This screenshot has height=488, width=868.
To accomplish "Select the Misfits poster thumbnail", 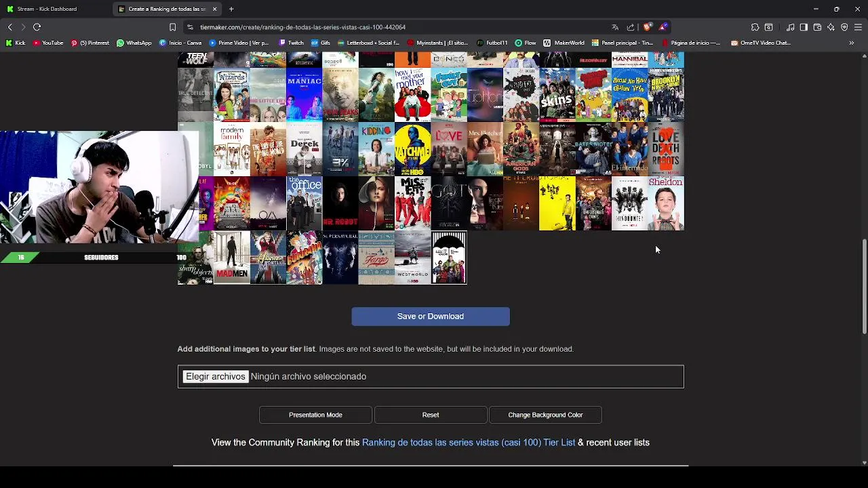I will click(x=412, y=203).
